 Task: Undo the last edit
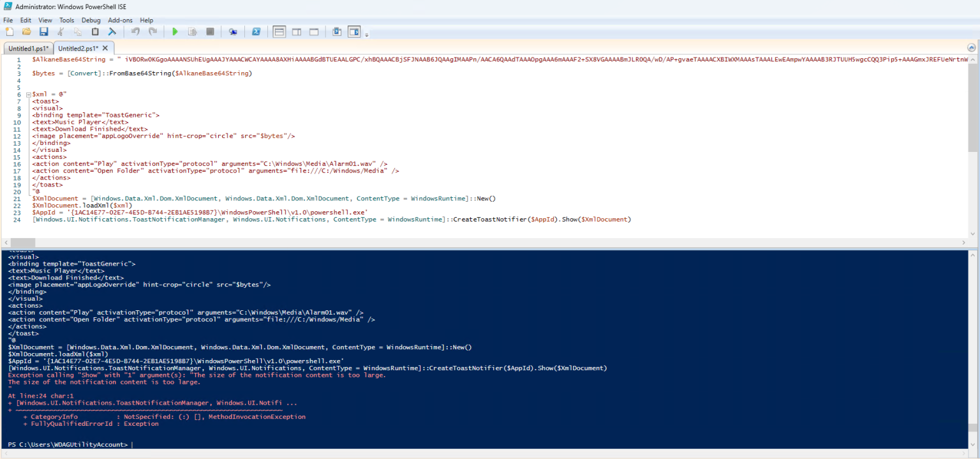tap(135, 31)
